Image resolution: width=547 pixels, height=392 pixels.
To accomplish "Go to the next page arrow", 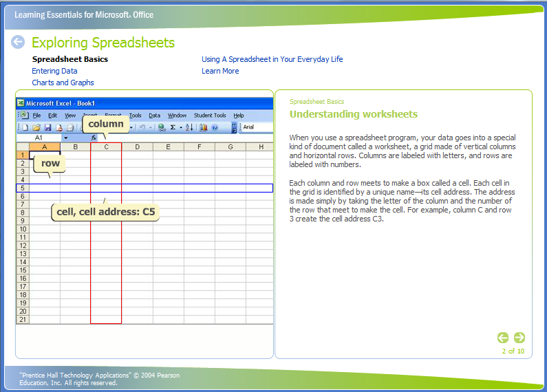I will tap(519, 338).
